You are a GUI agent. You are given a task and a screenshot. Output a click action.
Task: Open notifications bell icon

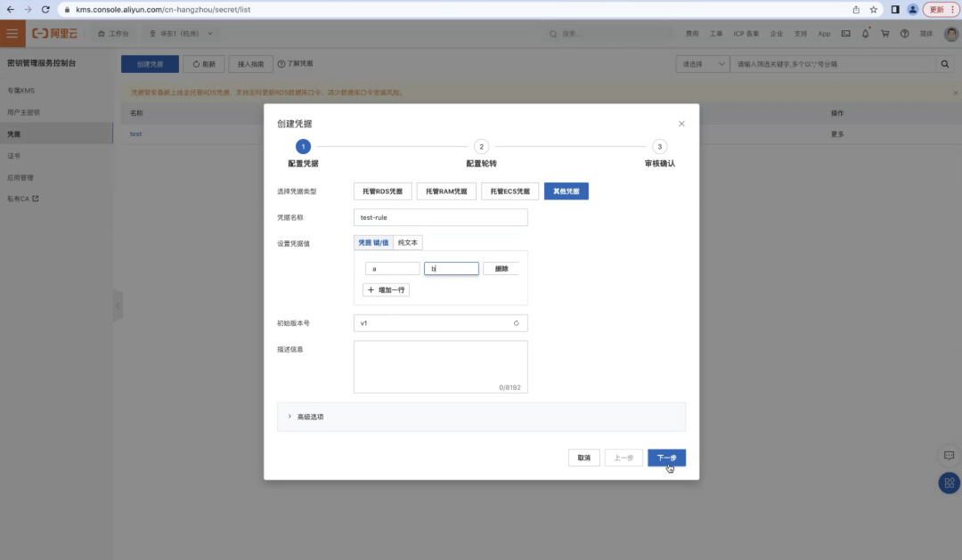tap(865, 34)
